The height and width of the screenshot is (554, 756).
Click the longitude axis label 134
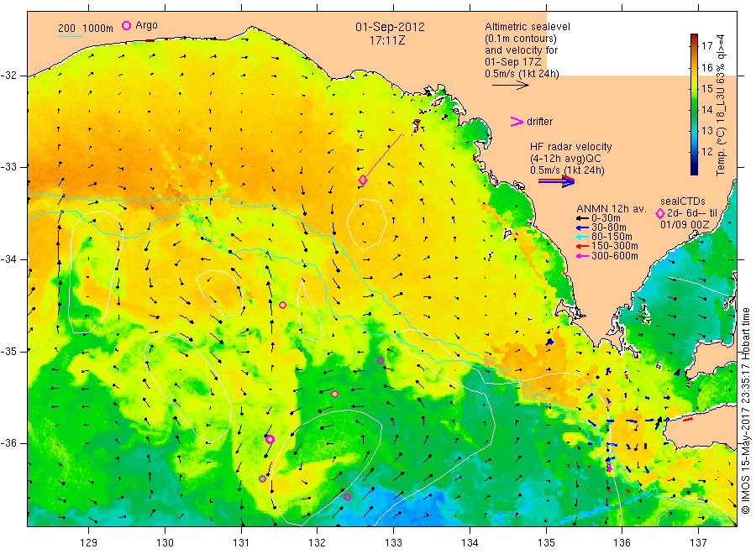point(470,543)
